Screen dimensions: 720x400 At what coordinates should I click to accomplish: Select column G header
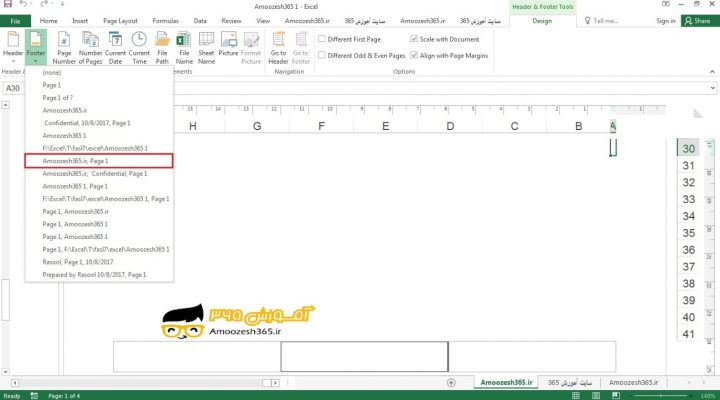(x=257, y=126)
